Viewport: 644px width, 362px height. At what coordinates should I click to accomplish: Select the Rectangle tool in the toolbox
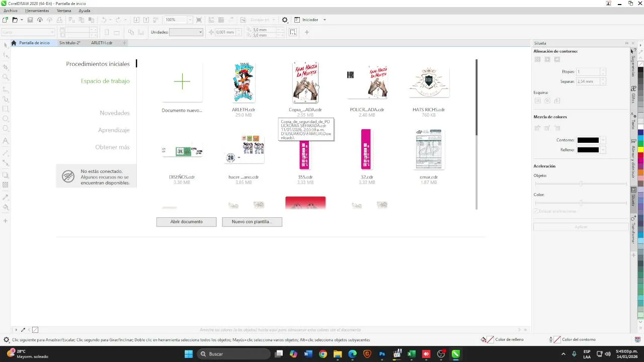click(6, 109)
